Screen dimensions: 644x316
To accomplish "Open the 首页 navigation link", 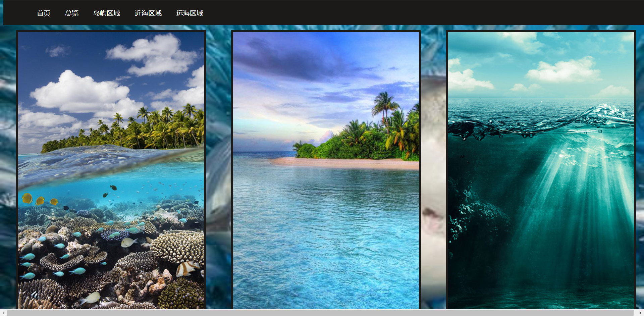I will [x=43, y=13].
